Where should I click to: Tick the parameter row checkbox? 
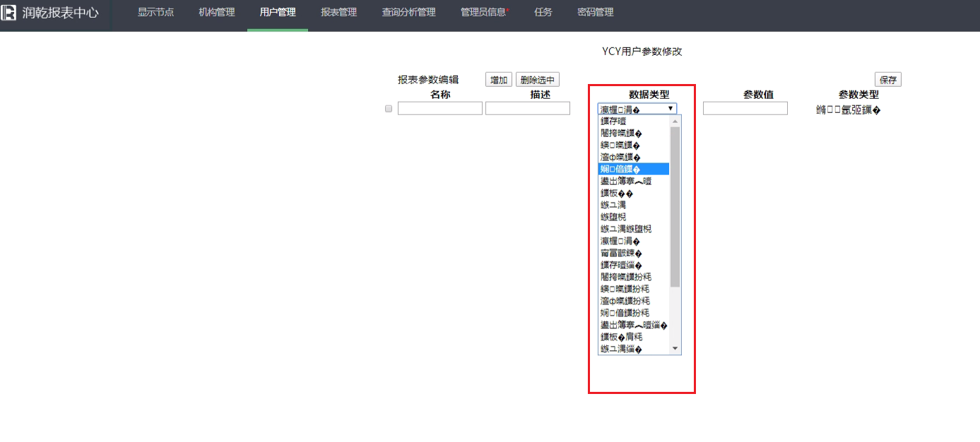(388, 109)
